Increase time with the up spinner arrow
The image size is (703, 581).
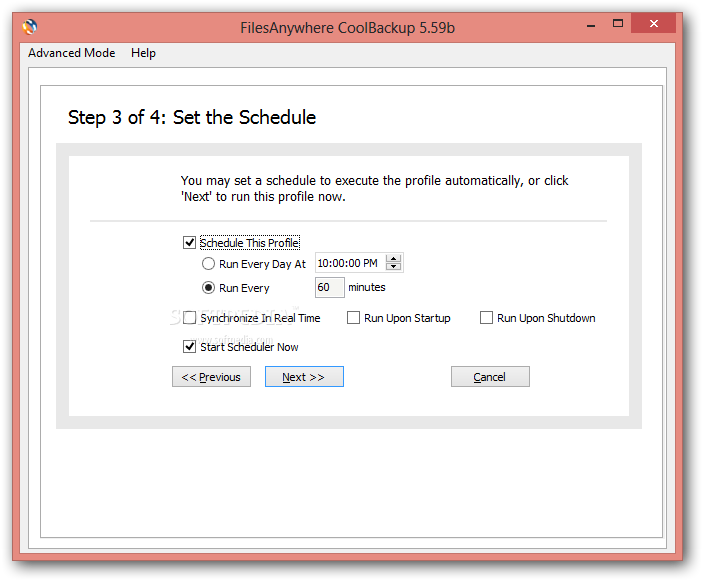pos(394,259)
